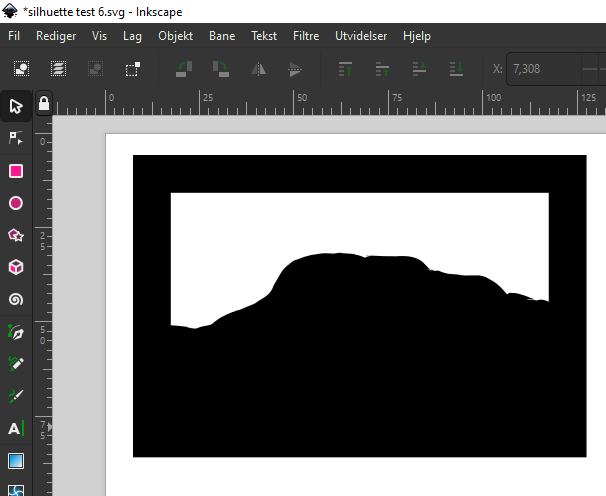
Task: Choose the Spiral tool
Action: pos(16,299)
